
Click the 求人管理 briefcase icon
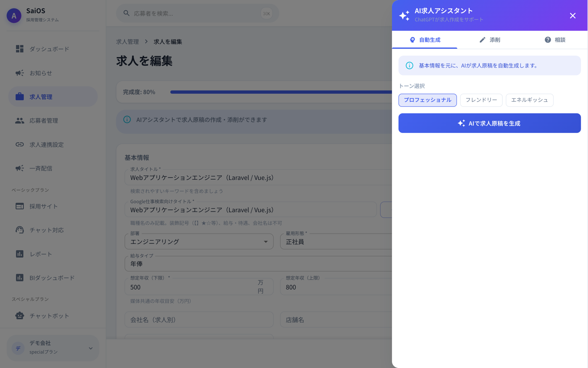pyautogui.click(x=20, y=97)
